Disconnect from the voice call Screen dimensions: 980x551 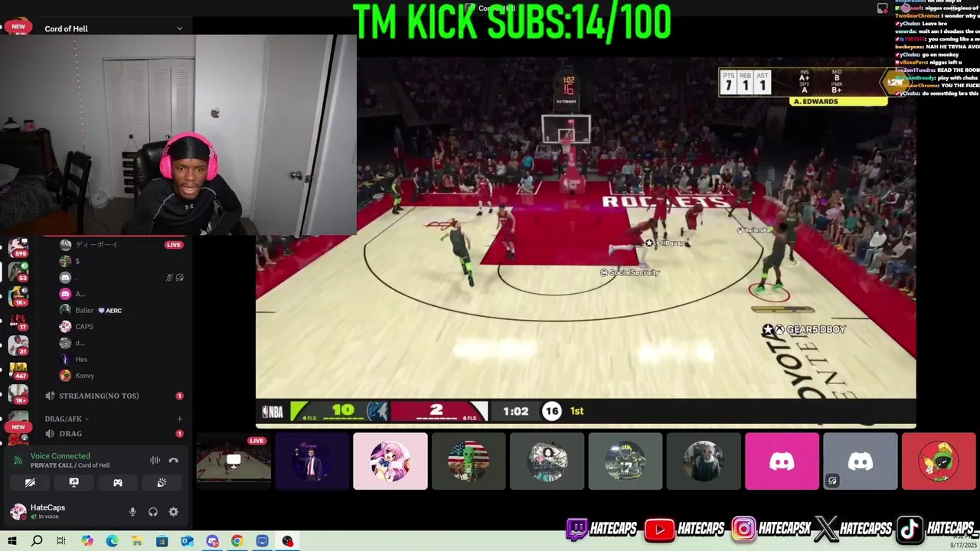pos(174,461)
